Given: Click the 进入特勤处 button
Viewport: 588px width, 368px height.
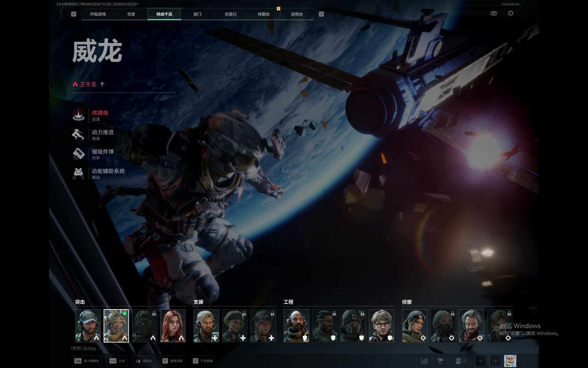Looking at the screenshot, I should [x=87, y=361].
